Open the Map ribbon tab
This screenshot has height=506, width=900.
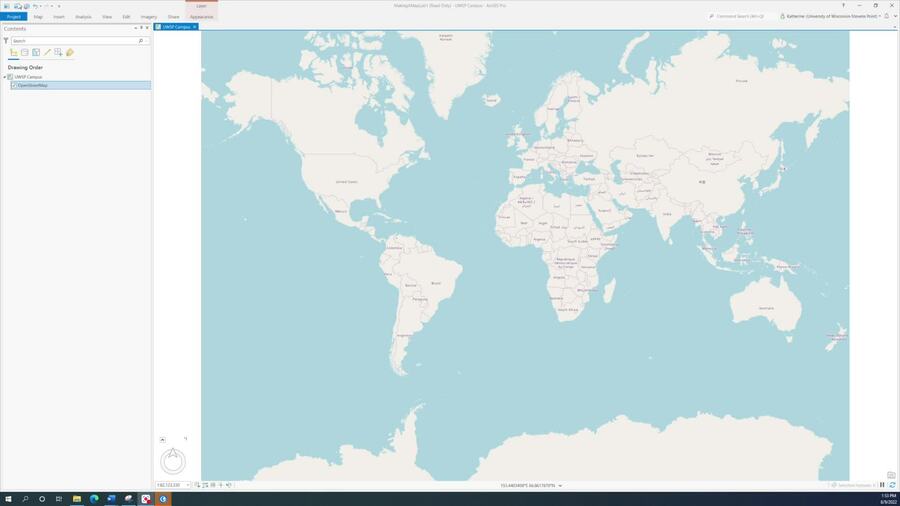38,17
